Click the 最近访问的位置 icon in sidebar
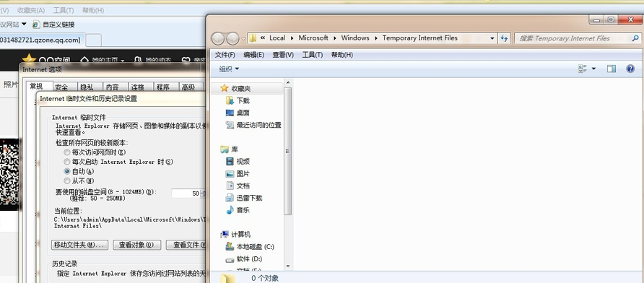 click(230, 125)
